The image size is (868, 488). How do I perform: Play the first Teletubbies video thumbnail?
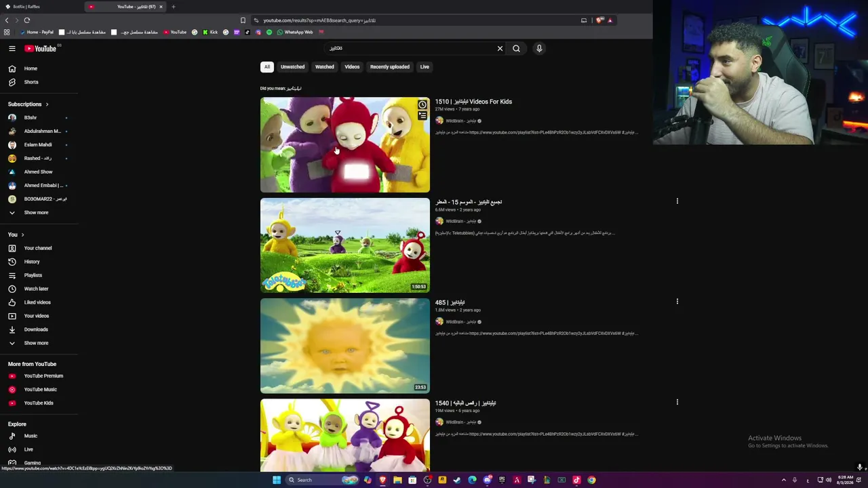[x=345, y=145]
